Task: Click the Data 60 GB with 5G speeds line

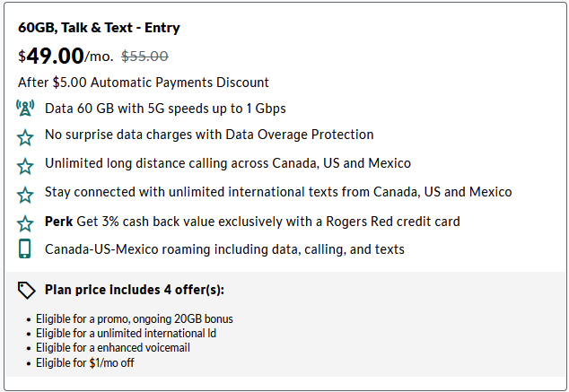Action: pyautogui.click(x=165, y=109)
